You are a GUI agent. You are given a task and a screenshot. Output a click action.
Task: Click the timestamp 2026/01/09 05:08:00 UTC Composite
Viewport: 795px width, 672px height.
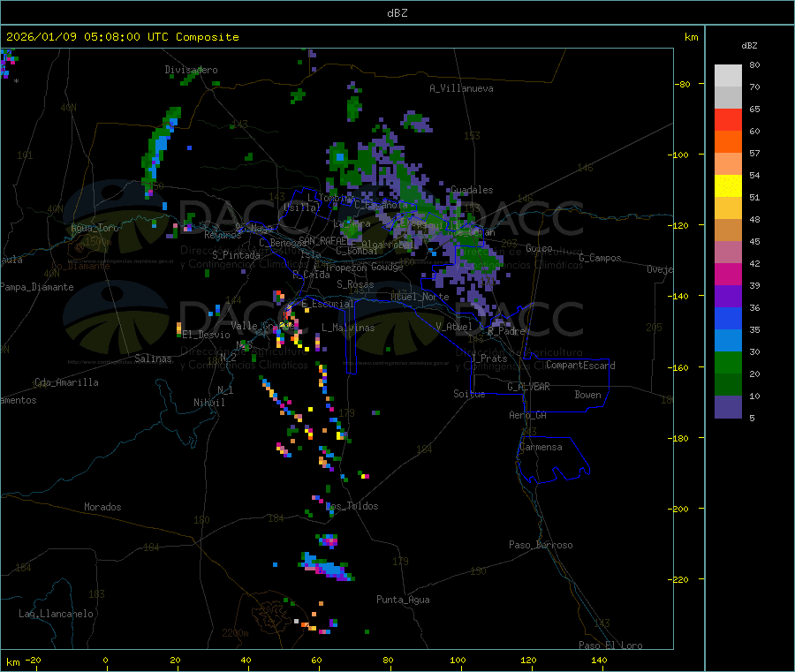click(123, 37)
